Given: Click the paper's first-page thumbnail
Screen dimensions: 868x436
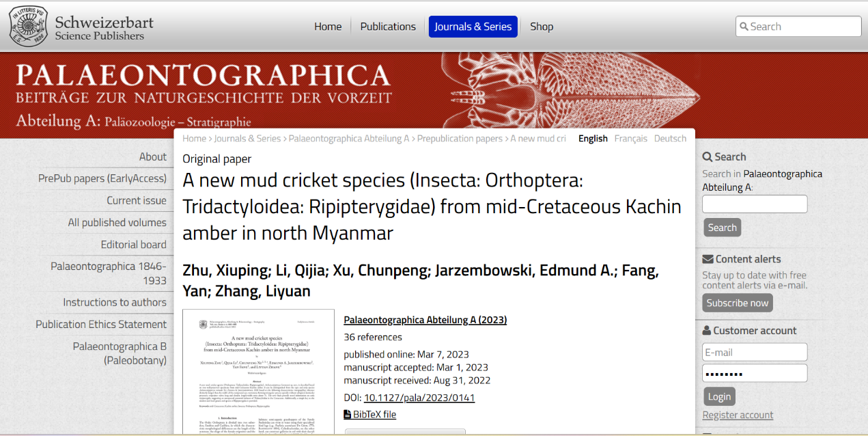Looking at the screenshot, I should click(x=258, y=371).
